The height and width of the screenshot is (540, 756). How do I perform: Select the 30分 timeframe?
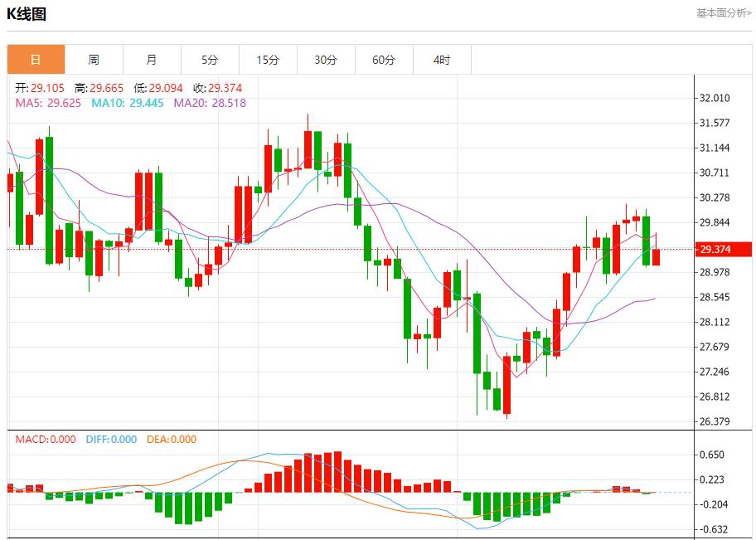[x=327, y=59]
